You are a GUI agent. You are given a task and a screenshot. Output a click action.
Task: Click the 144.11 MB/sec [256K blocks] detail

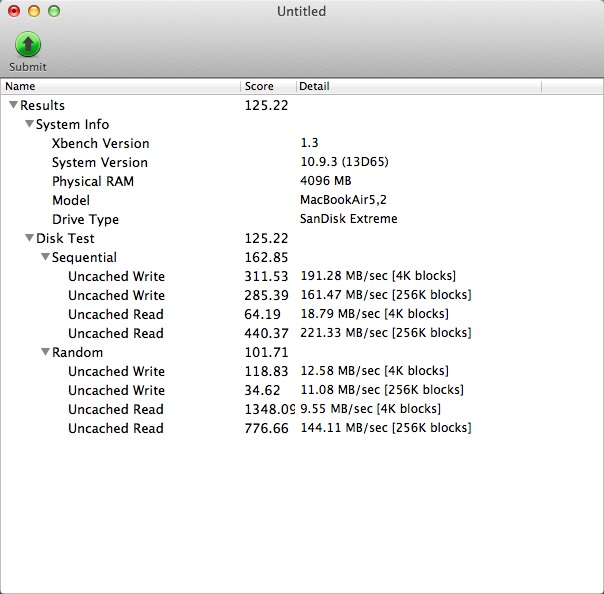coord(386,428)
